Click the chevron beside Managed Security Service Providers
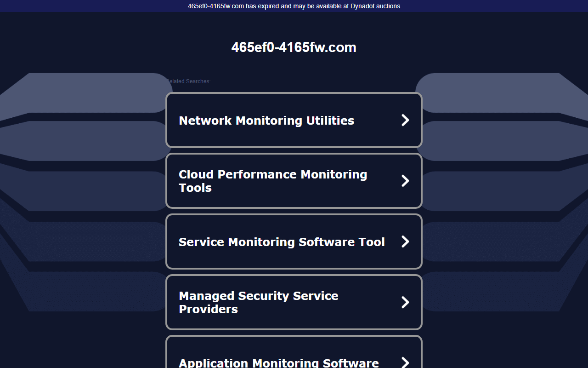The image size is (588, 368). [405, 302]
